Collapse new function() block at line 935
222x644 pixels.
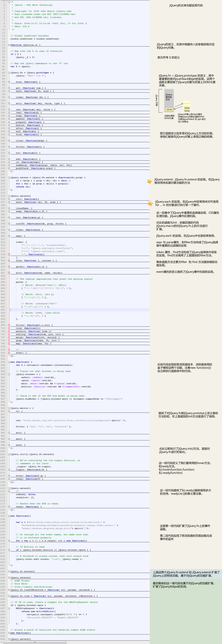point(9,362)
